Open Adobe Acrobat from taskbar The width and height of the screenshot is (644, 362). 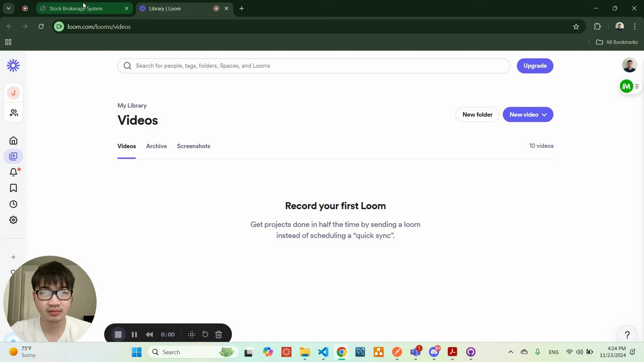pyautogui.click(x=452, y=352)
